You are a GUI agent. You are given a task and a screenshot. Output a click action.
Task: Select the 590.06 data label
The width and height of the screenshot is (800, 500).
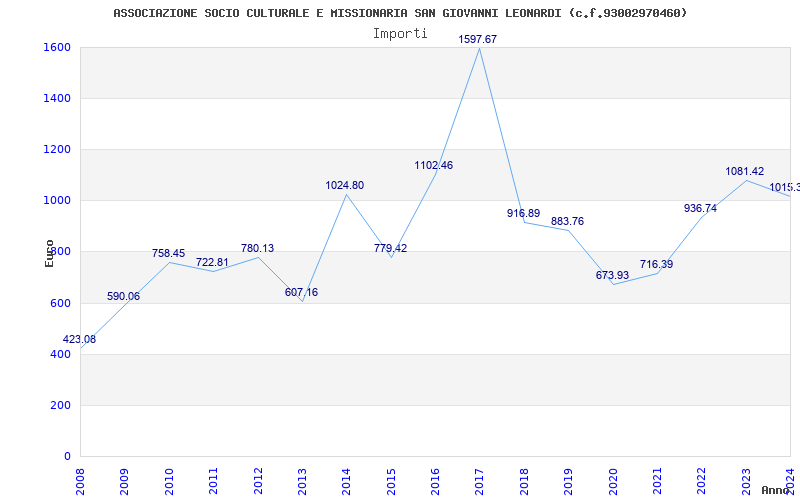click(x=123, y=296)
